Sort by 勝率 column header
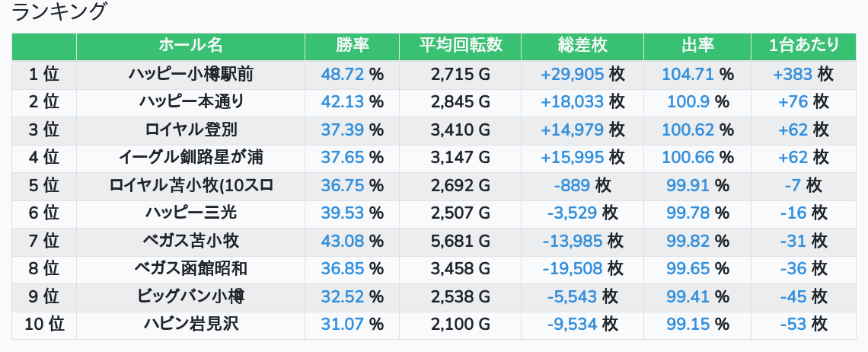The image size is (868, 352). [x=352, y=46]
